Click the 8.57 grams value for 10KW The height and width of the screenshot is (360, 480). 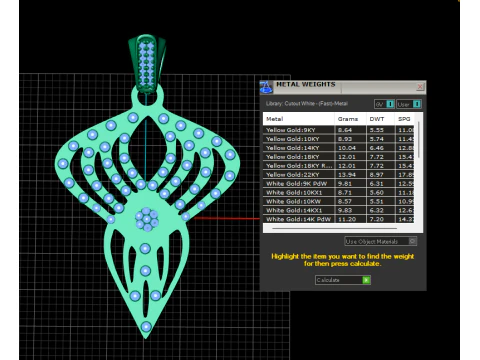click(x=345, y=201)
